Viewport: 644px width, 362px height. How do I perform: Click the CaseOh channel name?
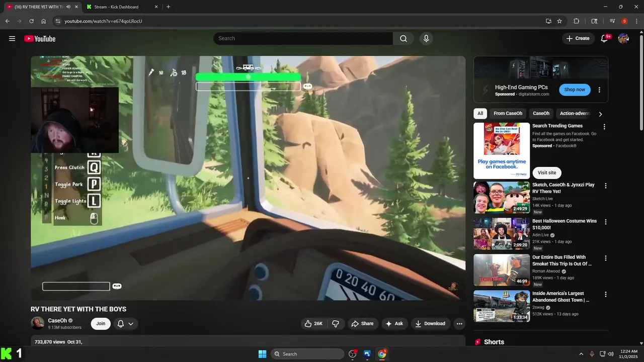click(57, 321)
